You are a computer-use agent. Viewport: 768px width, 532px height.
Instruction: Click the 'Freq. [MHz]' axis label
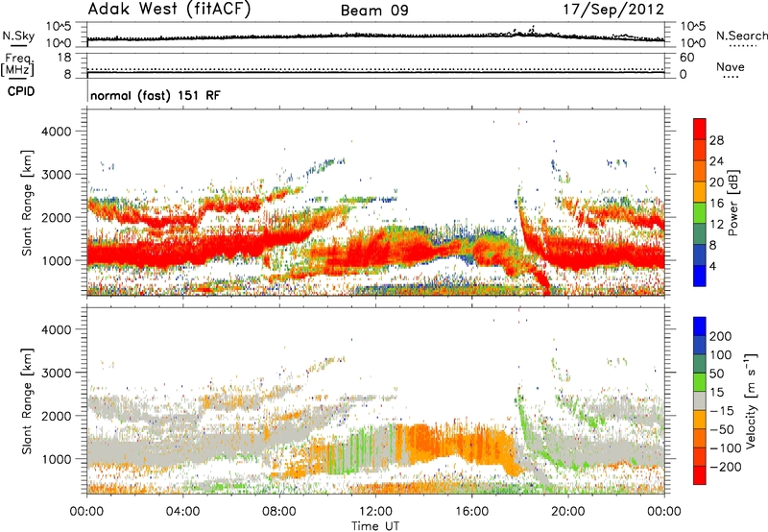click(17, 64)
